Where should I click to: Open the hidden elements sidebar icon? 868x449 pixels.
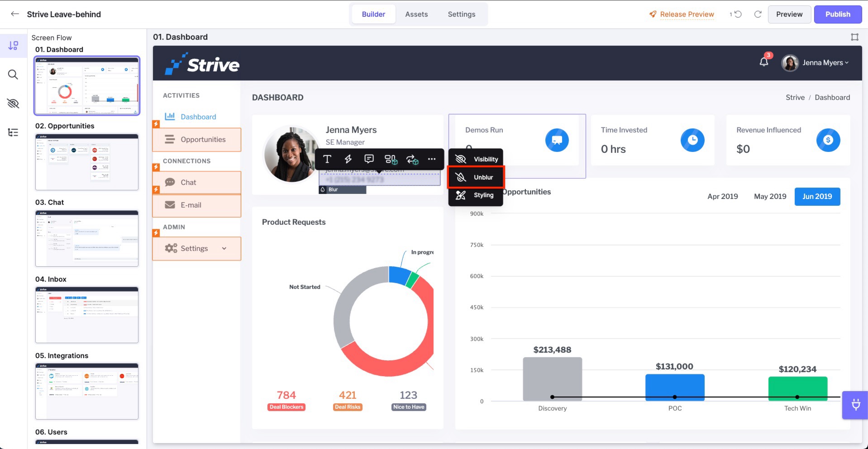point(13,104)
